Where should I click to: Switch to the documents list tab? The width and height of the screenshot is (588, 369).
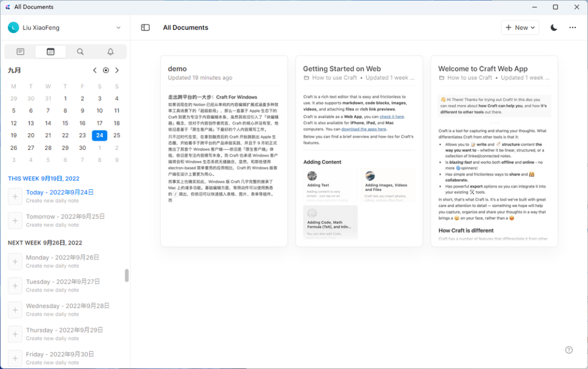[x=21, y=51]
